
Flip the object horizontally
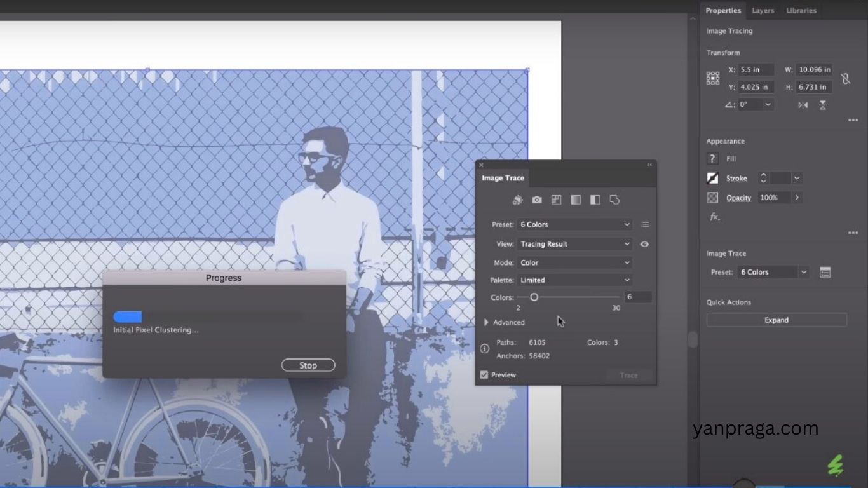pos(803,105)
